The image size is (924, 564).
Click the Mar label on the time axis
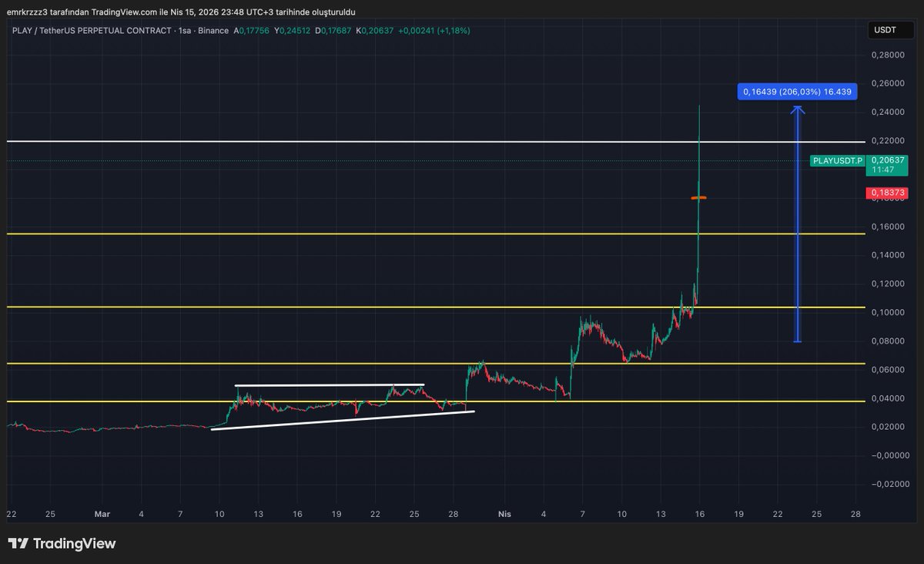coord(102,514)
